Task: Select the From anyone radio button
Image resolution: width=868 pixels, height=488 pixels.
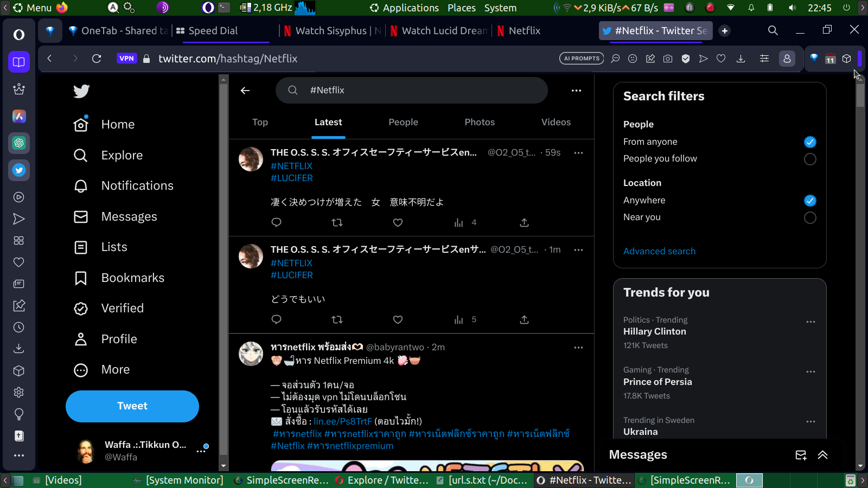Action: [810, 142]
